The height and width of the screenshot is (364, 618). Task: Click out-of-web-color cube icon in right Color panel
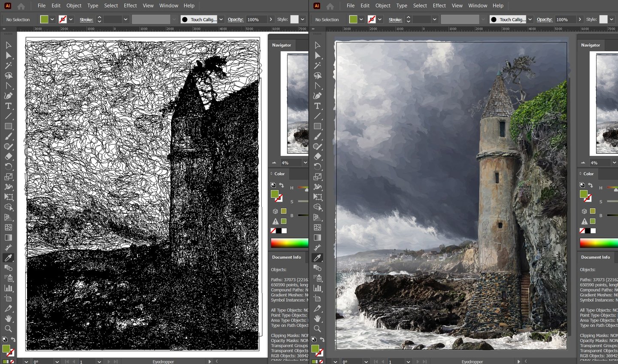tap(584, 211)
